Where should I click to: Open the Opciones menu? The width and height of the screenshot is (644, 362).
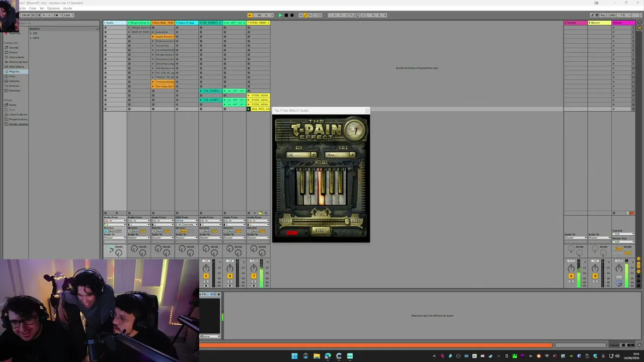53,8
